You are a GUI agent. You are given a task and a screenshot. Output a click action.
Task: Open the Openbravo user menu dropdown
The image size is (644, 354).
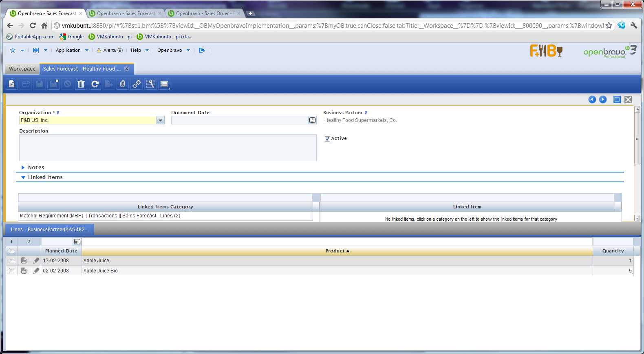click(x=174, y=50)
